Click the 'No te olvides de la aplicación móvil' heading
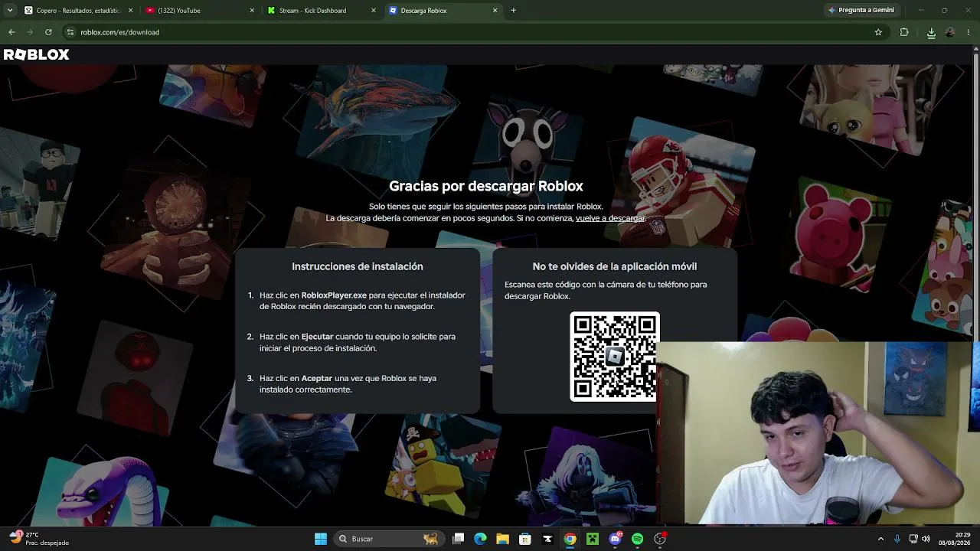The width and height of the screenshot is (980, 551). [x=615, y=266]
